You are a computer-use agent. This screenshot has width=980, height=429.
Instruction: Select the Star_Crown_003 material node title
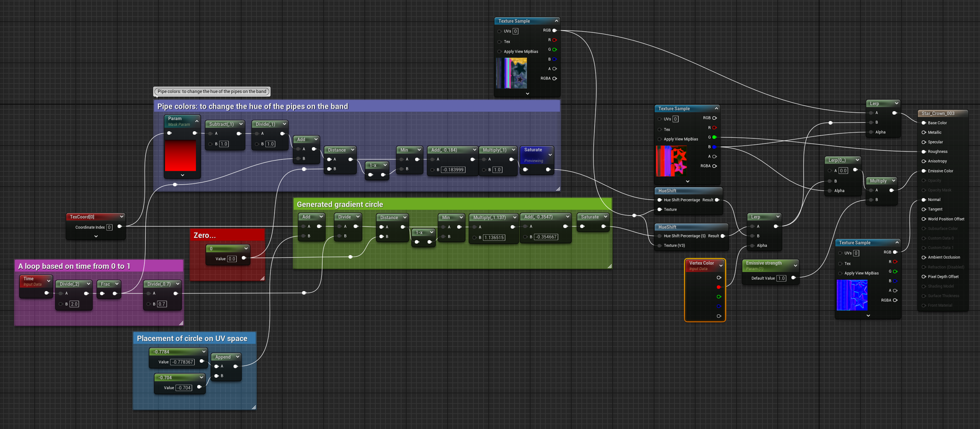[938, 114]
